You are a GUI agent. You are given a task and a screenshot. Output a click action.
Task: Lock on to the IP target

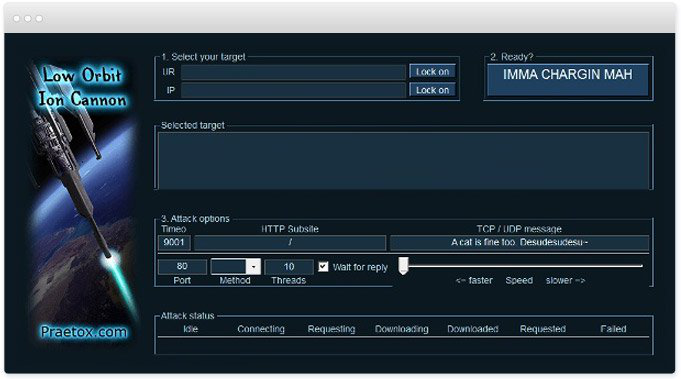tap(432, 90)
